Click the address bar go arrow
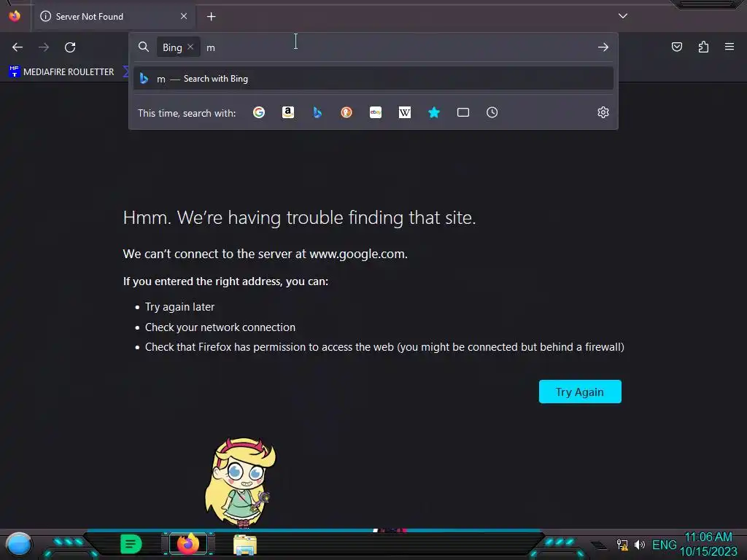 click(603, 47)
